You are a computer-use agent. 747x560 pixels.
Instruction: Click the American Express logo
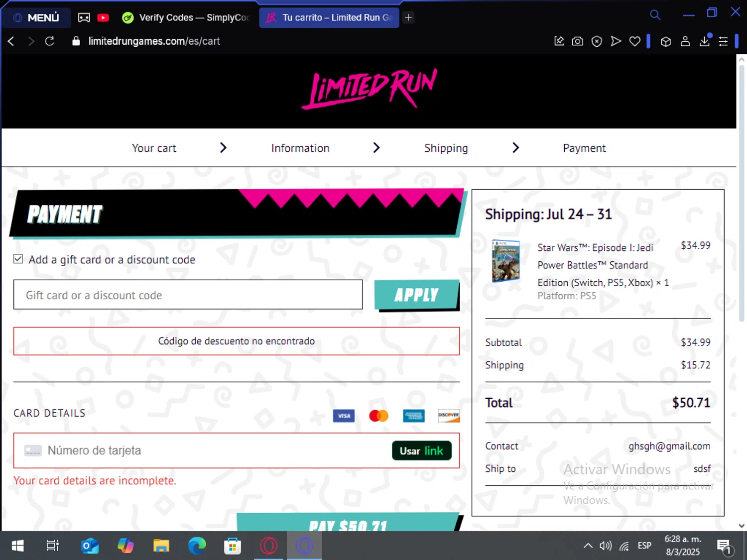(414, 416)
